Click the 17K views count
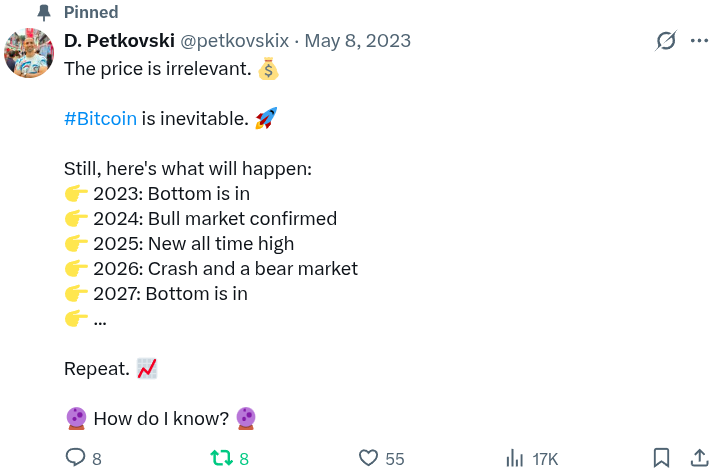This screenshot has height=473, width=717. click(545, 459)
